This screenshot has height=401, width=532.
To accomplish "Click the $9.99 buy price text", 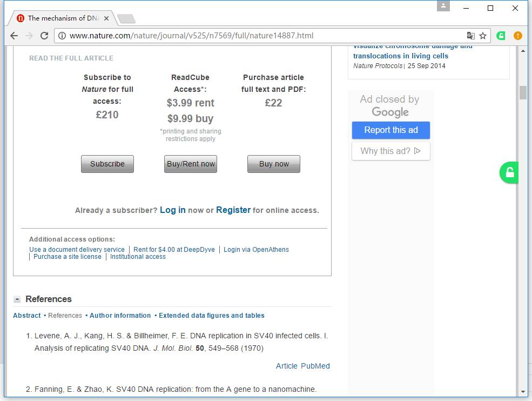I will tap(190, 118).
